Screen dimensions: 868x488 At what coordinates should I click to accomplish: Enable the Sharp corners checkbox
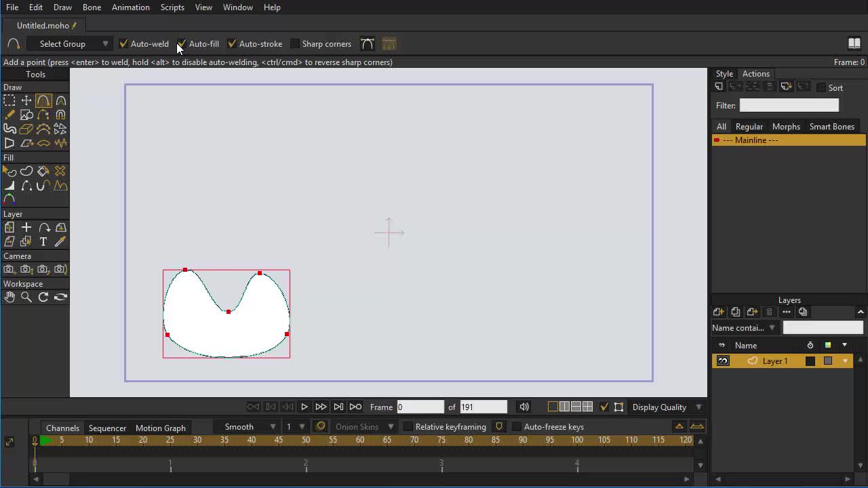(295, 44)
